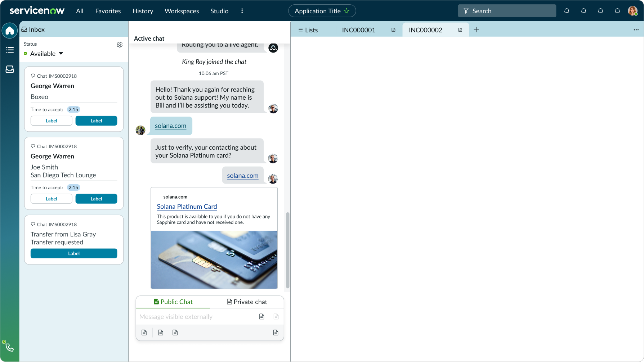Viewport: 644px width, 362px height.
Task: Click filled Label button on Joe Smith card
Action: [96, 199]
